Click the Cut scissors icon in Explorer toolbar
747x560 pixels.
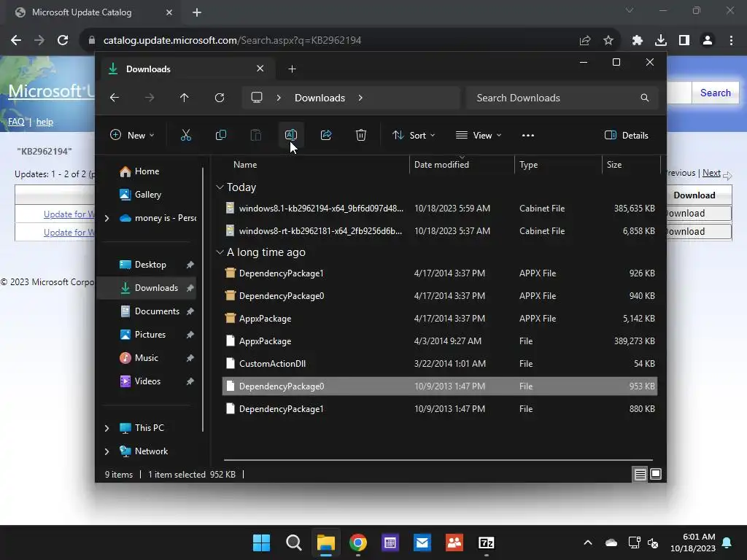click(186, 135)
